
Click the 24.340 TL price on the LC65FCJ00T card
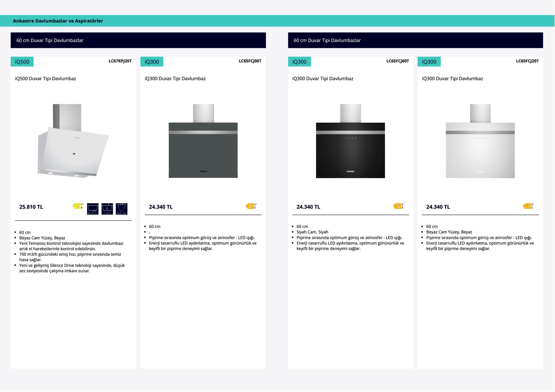click(x=161, y=207)
